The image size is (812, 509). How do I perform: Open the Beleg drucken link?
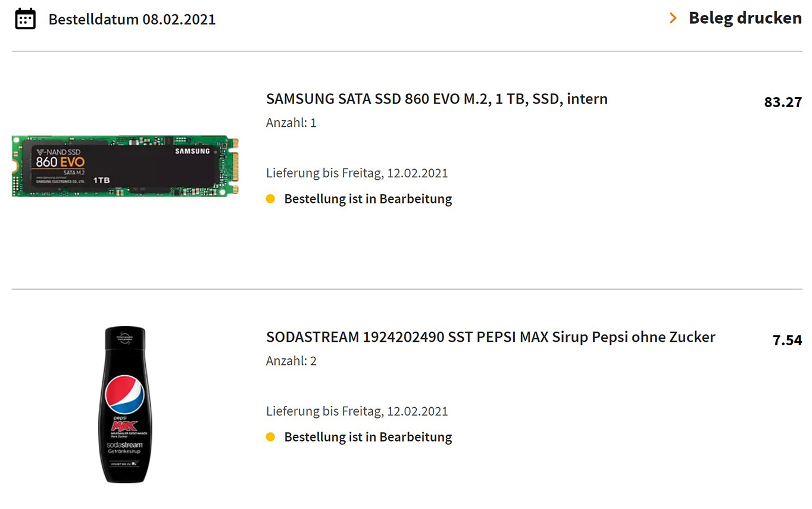click(x=745, y=18)
